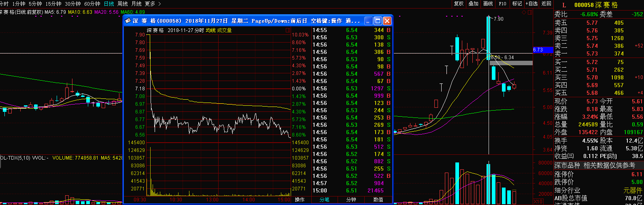
Task: Click 返回 to go back
Action: (546, 4)
